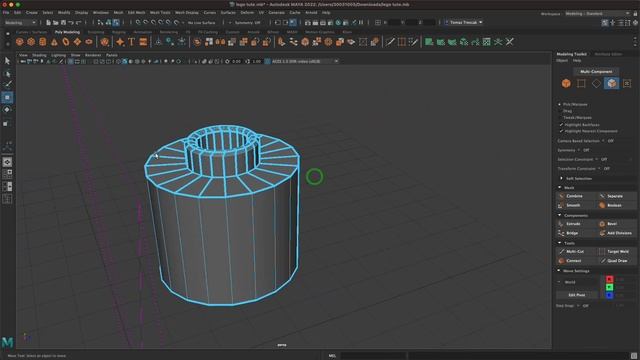This screenshot has width=640, height=360.
Task: Click the Bridge button
Action: [x=576, y=233]
